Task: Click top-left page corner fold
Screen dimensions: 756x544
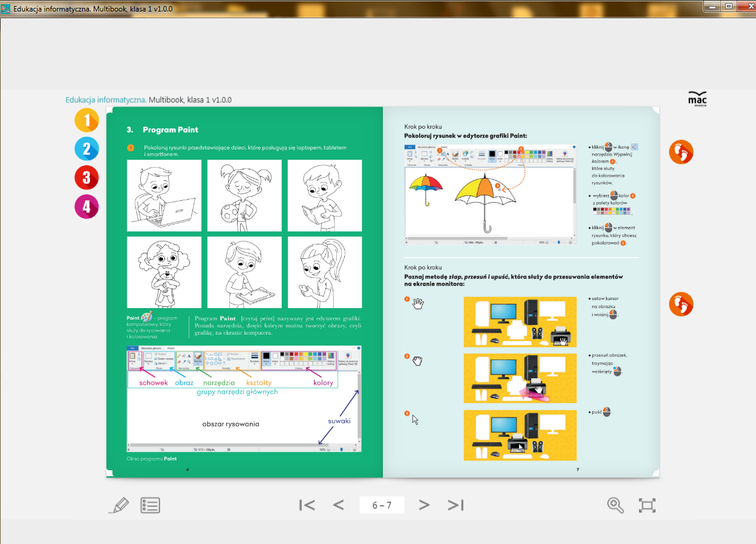Action: pos(111,111)
